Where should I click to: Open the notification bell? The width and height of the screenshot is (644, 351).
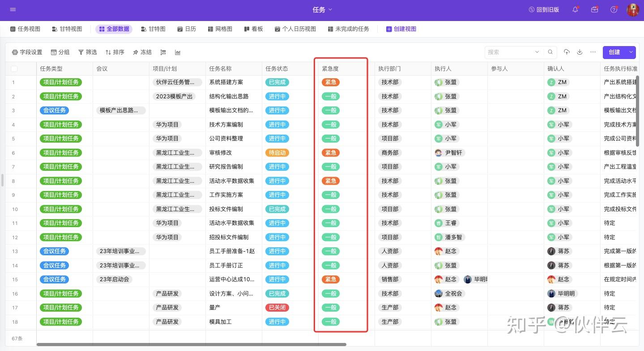tap(576, 10)
